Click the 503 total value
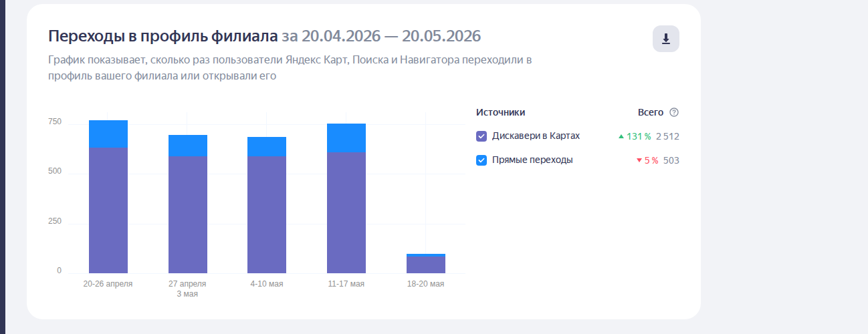Viewport: 868px width, 334px height. pos(671,160)
